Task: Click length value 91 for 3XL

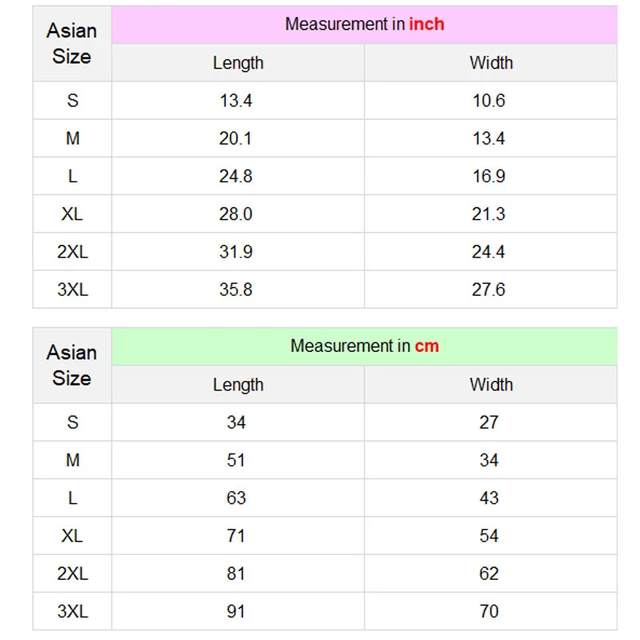Action: (x=236, y=611)
